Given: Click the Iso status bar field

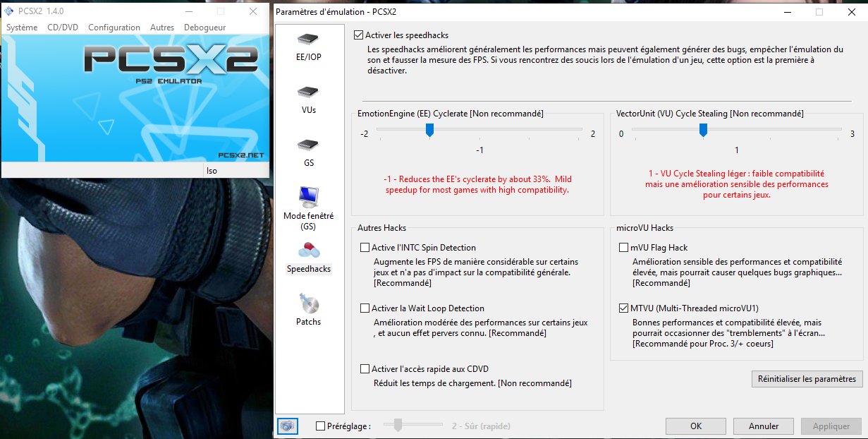Looking at the screenshot, I should click(x=236, y=170).
